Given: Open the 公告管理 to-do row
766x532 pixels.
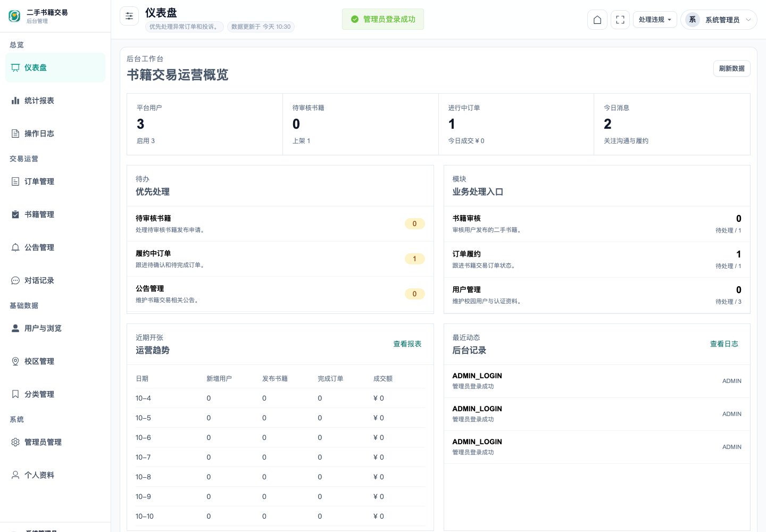Looking at the screenshot, I should [x=280, y=294].
